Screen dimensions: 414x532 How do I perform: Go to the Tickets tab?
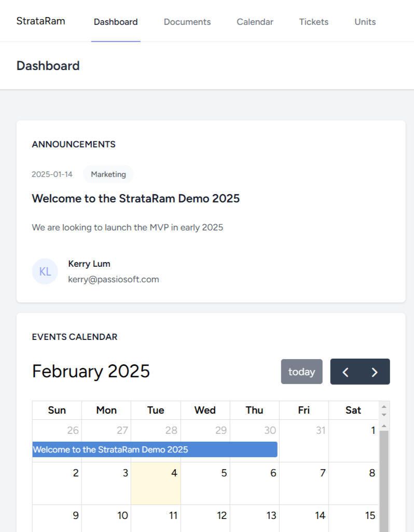point(313,22)
